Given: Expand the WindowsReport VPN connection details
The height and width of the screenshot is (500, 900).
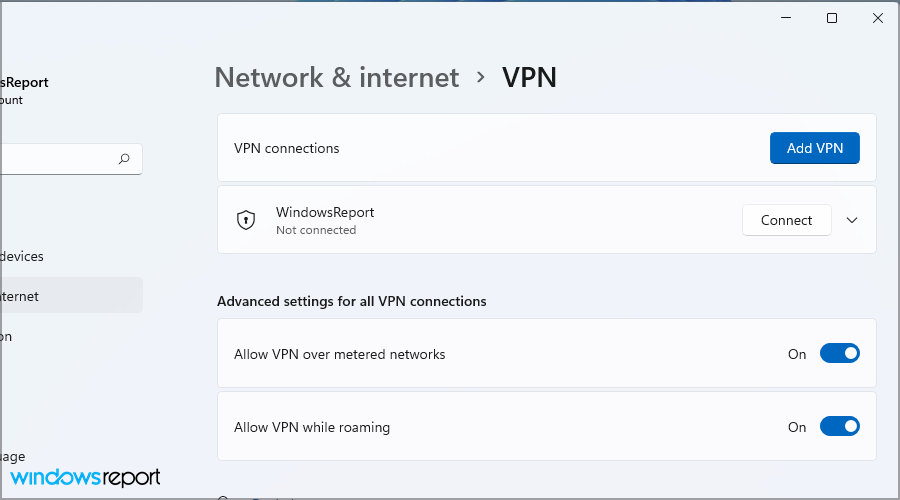Looking at the screenshot, I should coord(852,220).
